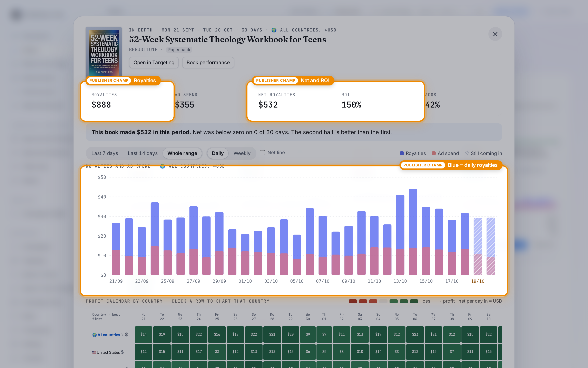The image size is (588, 368).
Task: Click the globe icon in the header
Action: pos(274,30)
